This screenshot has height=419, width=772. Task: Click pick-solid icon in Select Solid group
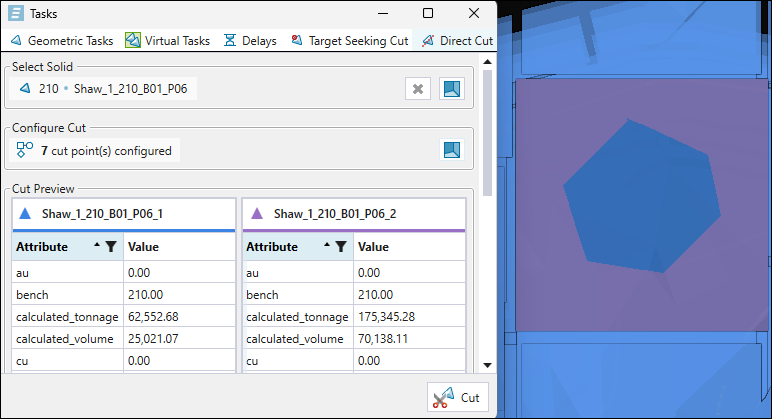(x=451, y=89)
